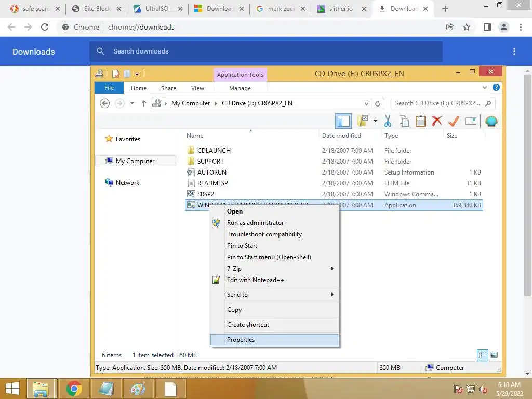Switch to Large icons view icon
The image size is (532, 399).
495,355
